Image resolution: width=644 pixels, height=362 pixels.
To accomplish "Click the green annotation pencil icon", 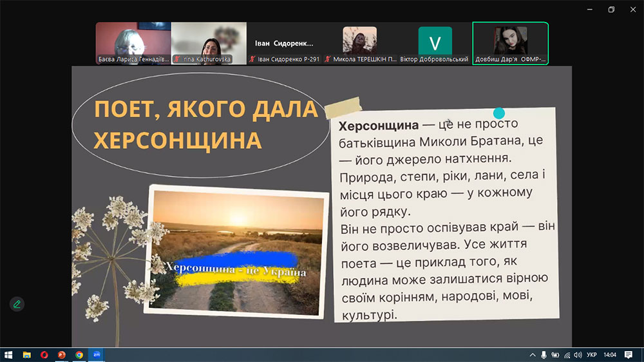I will coord(17,305).
